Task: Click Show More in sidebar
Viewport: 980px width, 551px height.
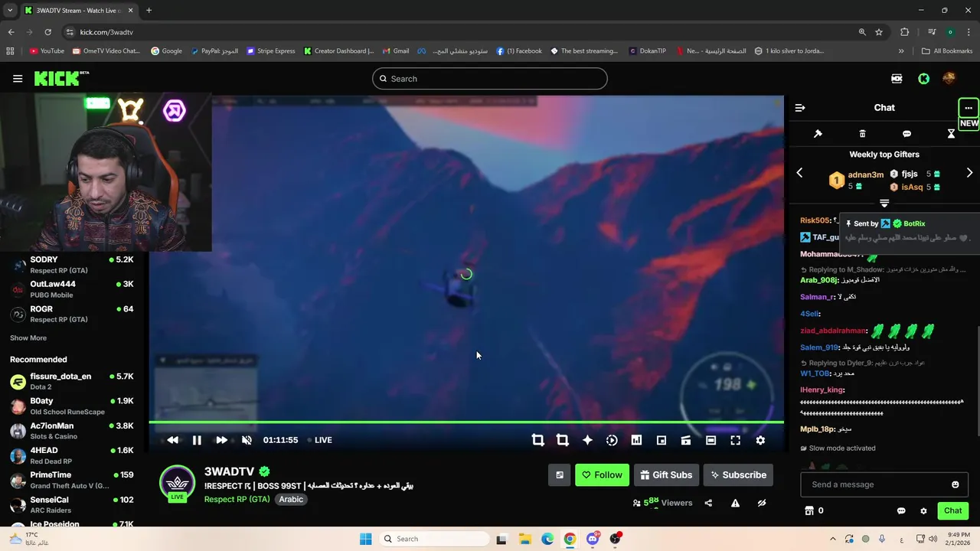Action: pos(28,338)
